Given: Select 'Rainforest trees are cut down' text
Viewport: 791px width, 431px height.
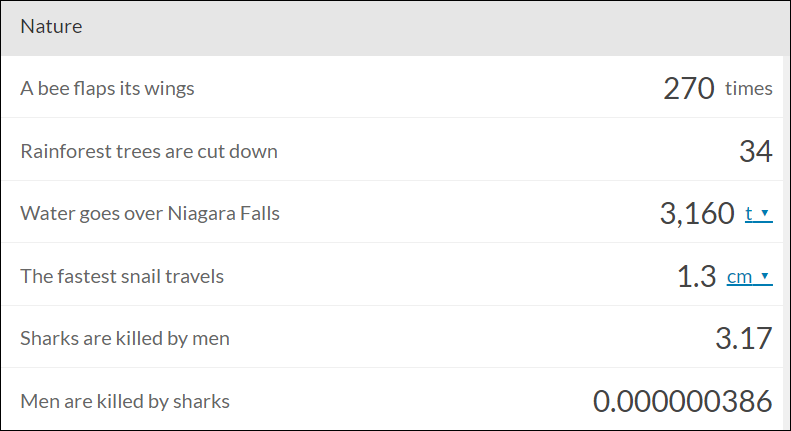Looking at the screenshot, I should click(x=149, y=151).
